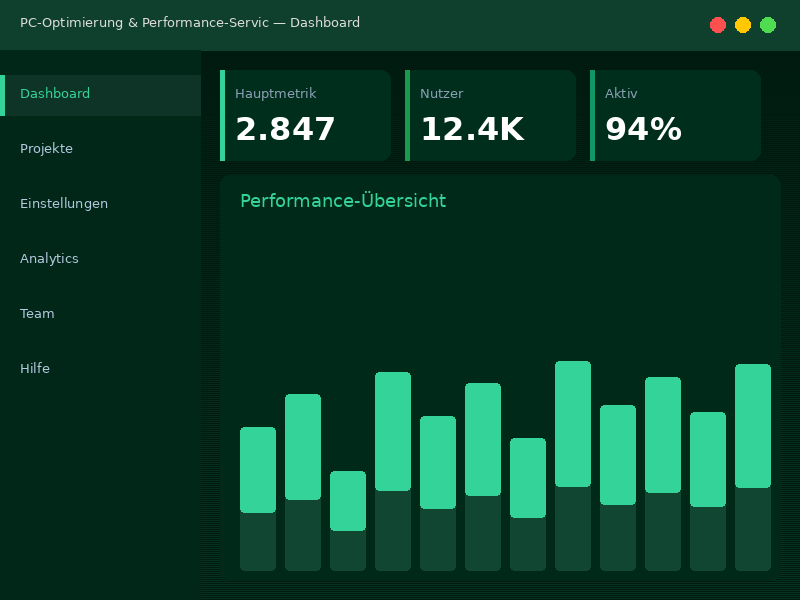Click Hilfe for help
The width and height of the screenshot is (800, 600).
point(35,368)
